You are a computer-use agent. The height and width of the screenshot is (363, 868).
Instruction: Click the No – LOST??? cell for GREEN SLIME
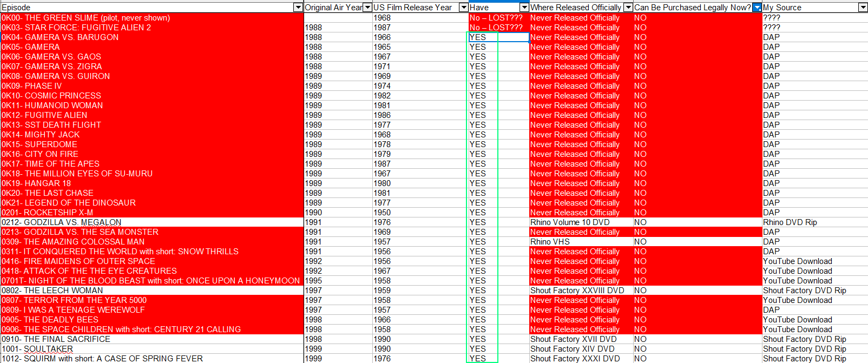click(x=499, y=18)
